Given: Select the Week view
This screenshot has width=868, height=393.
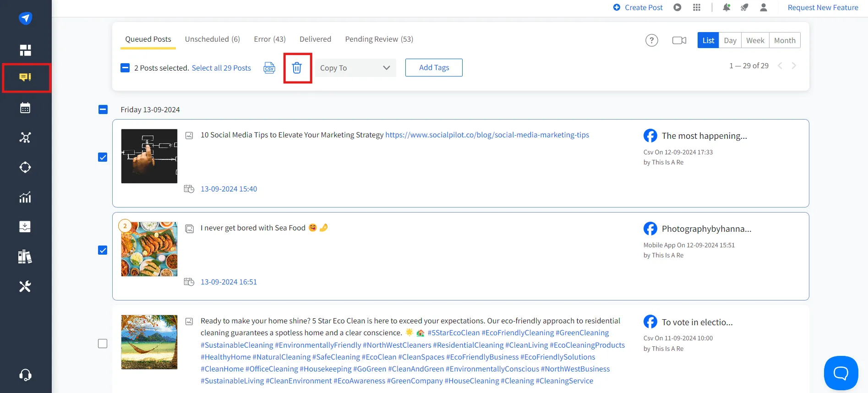Looking at the screenshot, I should click(x=755, y=40).
